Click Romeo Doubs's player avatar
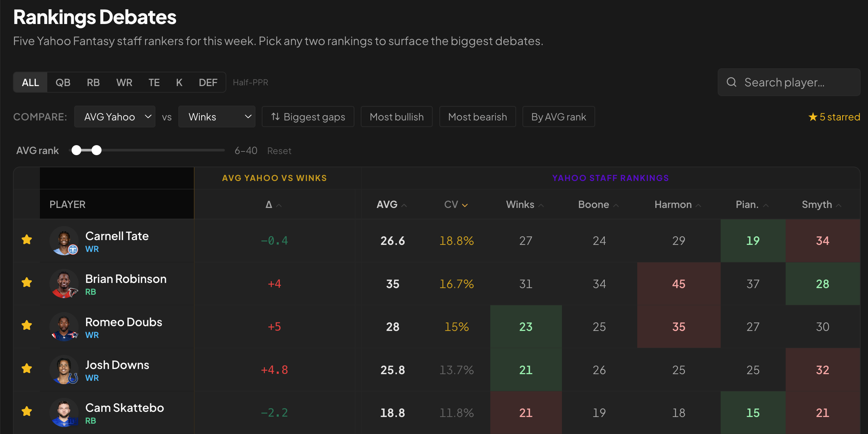868x434 pixels. point(64,327)
